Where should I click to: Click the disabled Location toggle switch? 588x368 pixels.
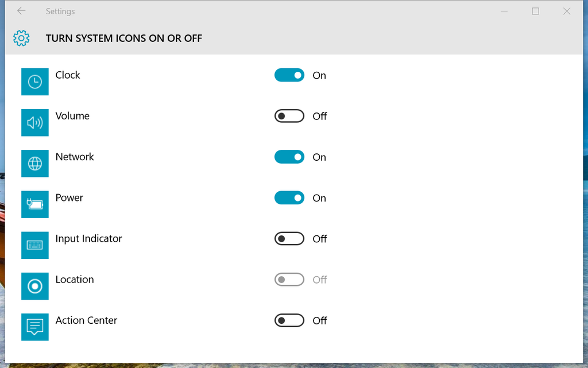pos(289,280)
